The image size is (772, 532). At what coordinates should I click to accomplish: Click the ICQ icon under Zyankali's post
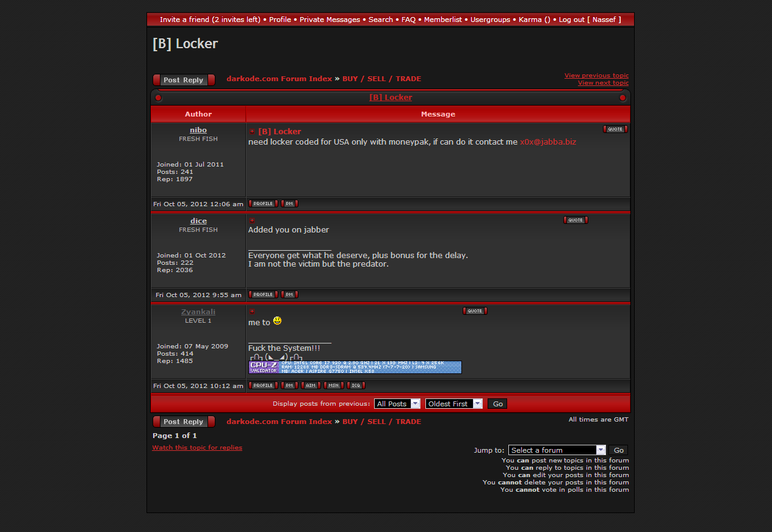(x=356, y=386)
